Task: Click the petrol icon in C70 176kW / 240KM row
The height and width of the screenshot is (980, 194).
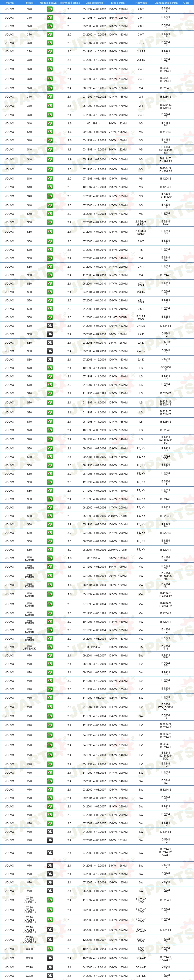Action: point(50,43)
